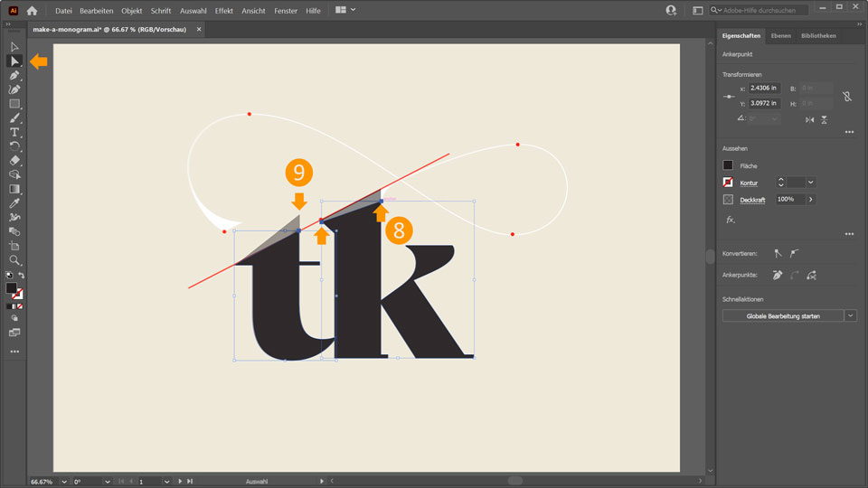Open the workspace switcher dropdown arrow
The width and height of the screenshot is (868, 488).
coord(354,10)
